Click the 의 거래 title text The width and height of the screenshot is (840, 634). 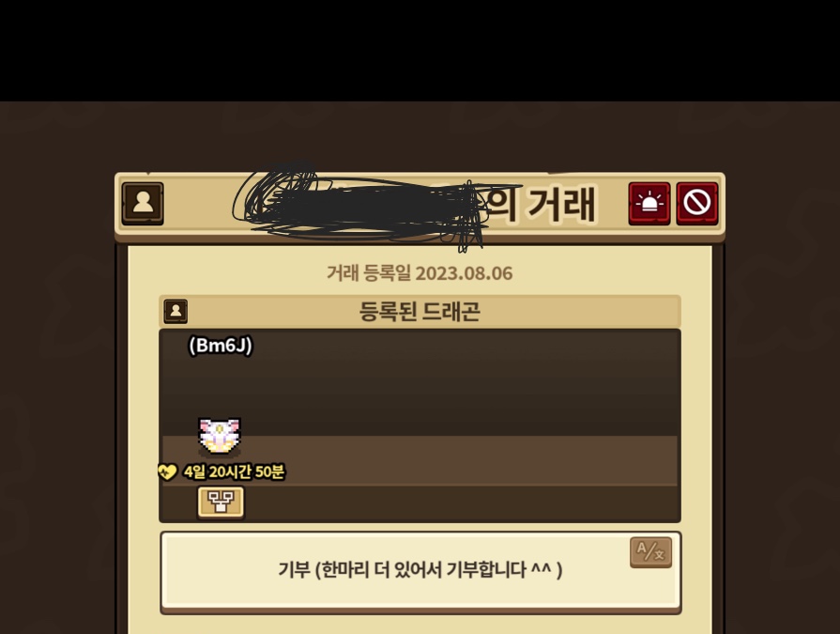pos(541,203)
